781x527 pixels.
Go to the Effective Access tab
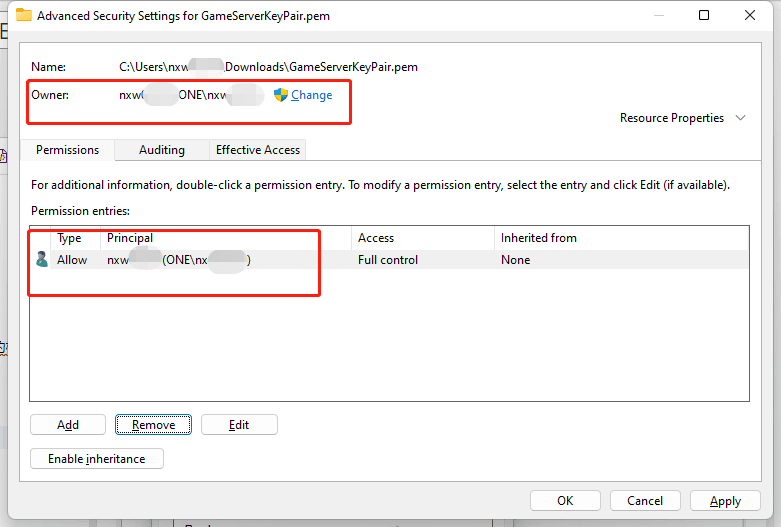point(257,150)
